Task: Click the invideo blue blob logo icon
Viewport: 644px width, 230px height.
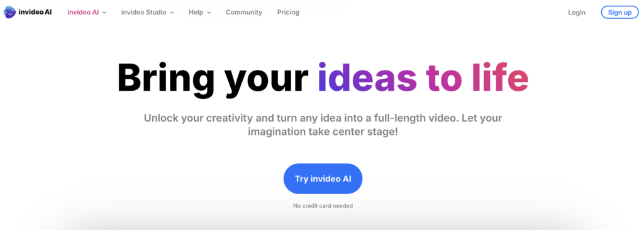Action: tap(10, 12)
